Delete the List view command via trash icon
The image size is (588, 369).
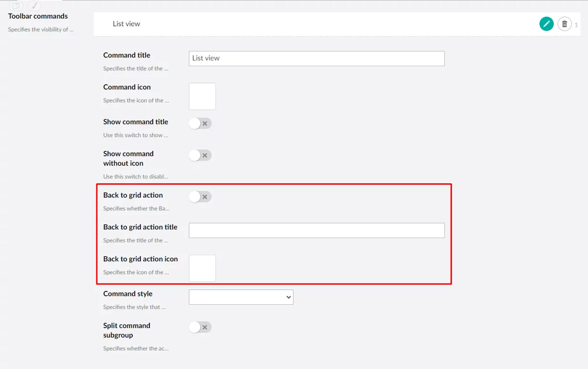[x=565, y=24]
